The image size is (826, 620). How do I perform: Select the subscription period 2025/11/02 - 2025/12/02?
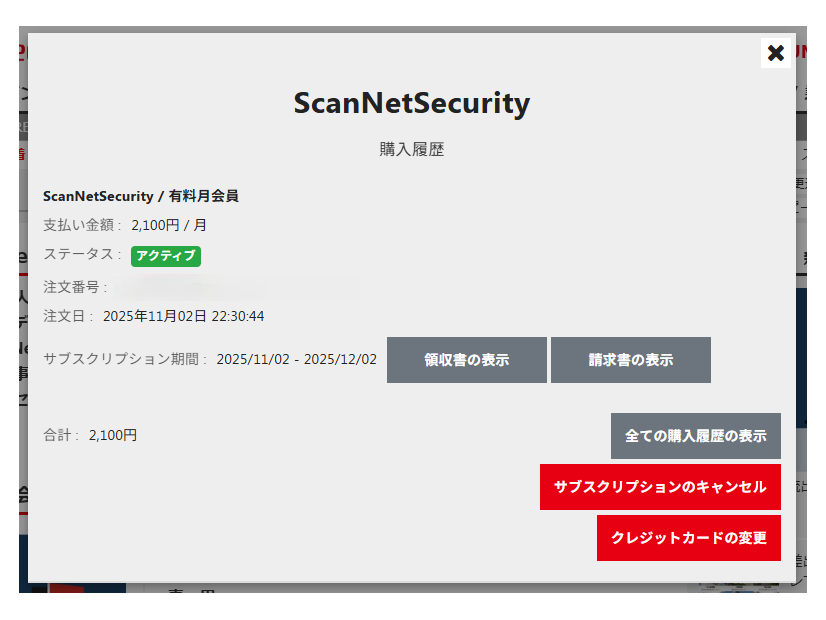pyautogui.click(x=296, y=359)
